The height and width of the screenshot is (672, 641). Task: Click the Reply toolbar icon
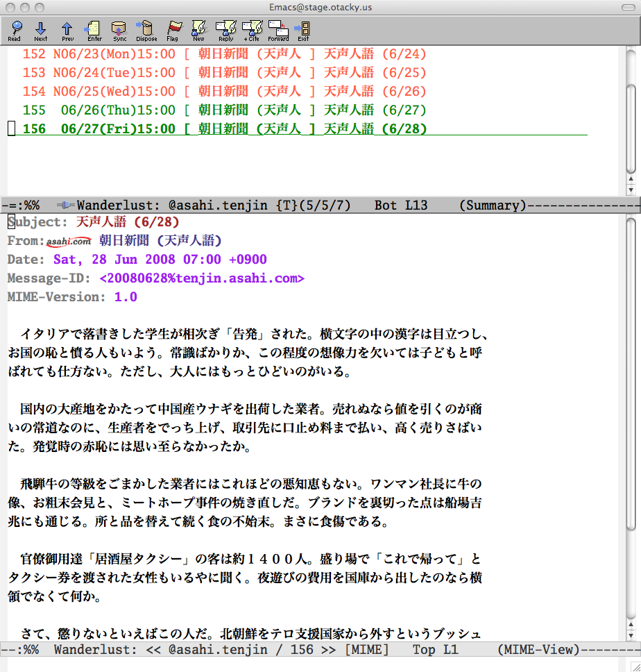225,31
